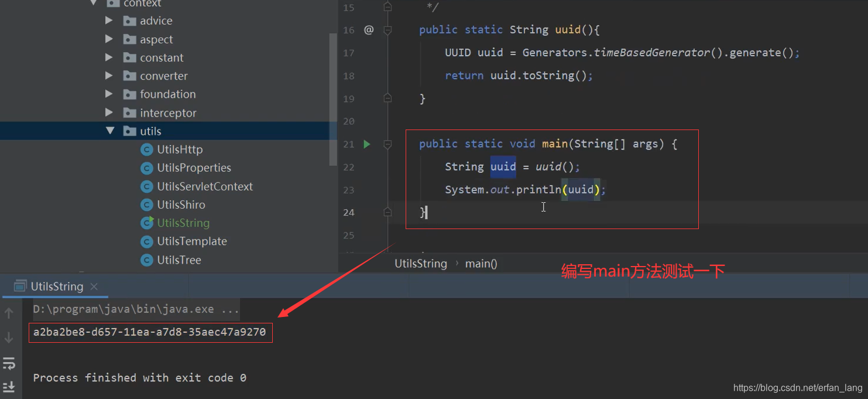Select the foundation folder icon
Image resolution: width=868 pixels, height=399 pixels.
tap(130, 94)
